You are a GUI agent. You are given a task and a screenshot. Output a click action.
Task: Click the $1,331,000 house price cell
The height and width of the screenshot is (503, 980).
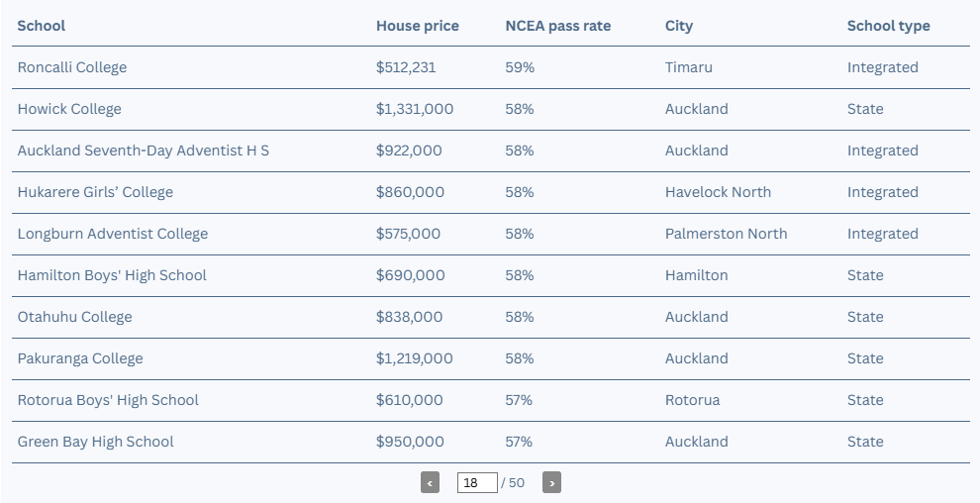pyautogui.click(x=415, y=109)
